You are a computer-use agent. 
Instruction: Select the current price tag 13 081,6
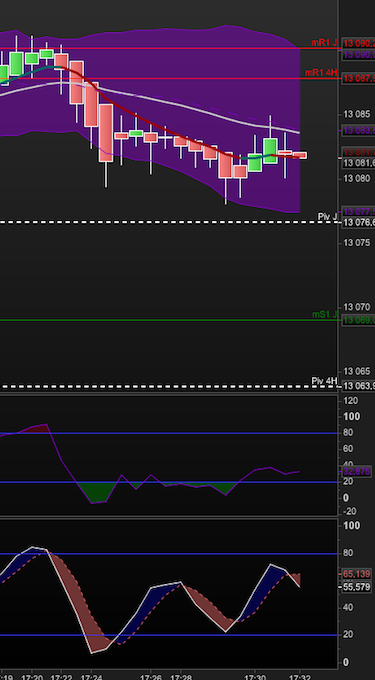(359, 163)
